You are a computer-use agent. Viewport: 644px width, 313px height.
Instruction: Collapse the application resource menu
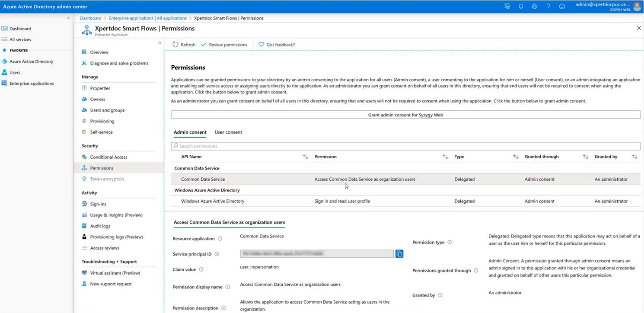click(x=160, y=43)
